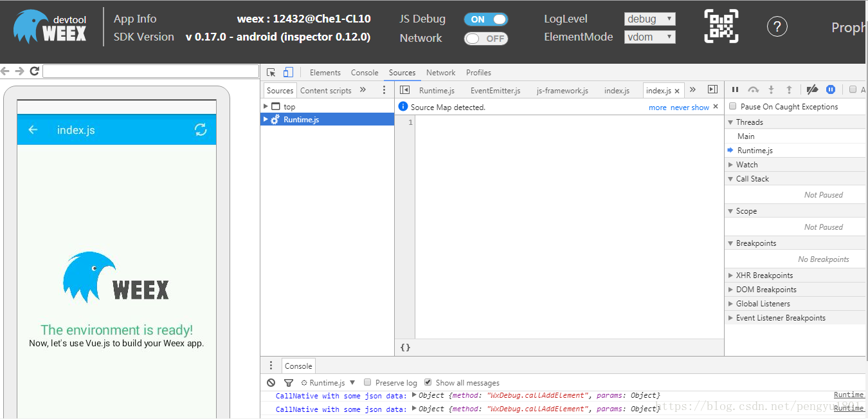Tick the Async checkbox beside the pause button
The width and height of the screenshot is (868, 419).
click(853, 90)
